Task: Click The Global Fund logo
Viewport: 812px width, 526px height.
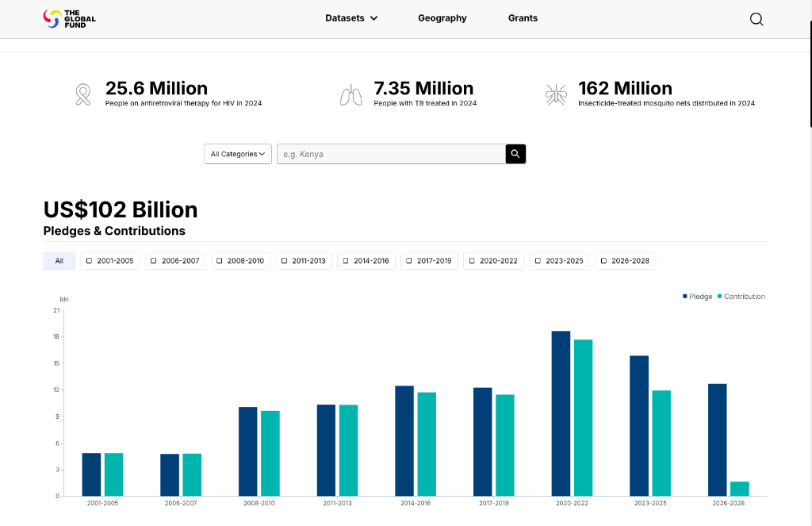Action: 70,19
